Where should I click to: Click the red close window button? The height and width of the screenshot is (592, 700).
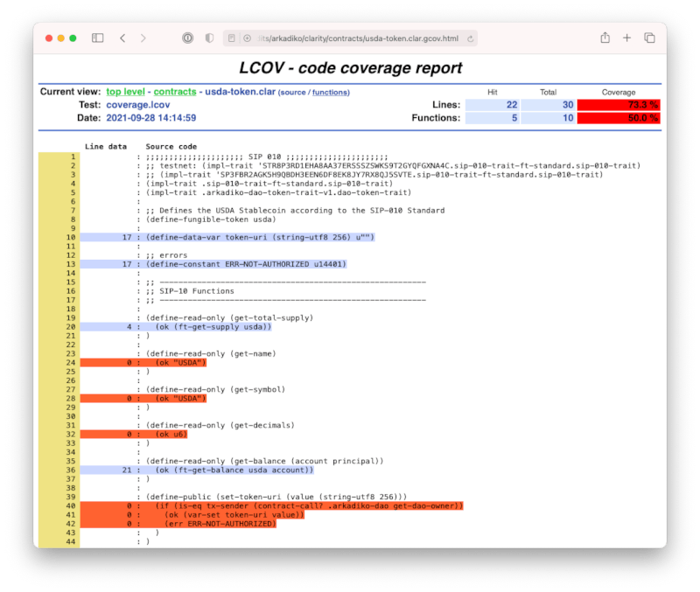pyautogui.click(x=49, y=38)
